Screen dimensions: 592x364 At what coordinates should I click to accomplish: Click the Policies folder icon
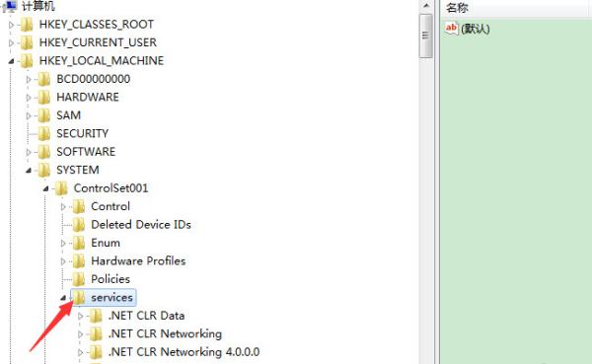tap(79, 279)
